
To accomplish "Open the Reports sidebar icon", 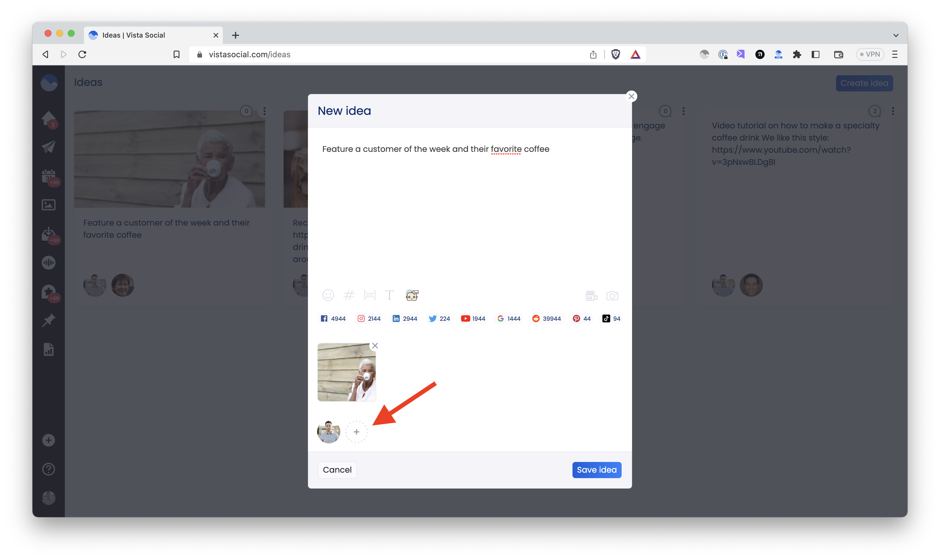I will pyautogui.click(x=49, y=349).
